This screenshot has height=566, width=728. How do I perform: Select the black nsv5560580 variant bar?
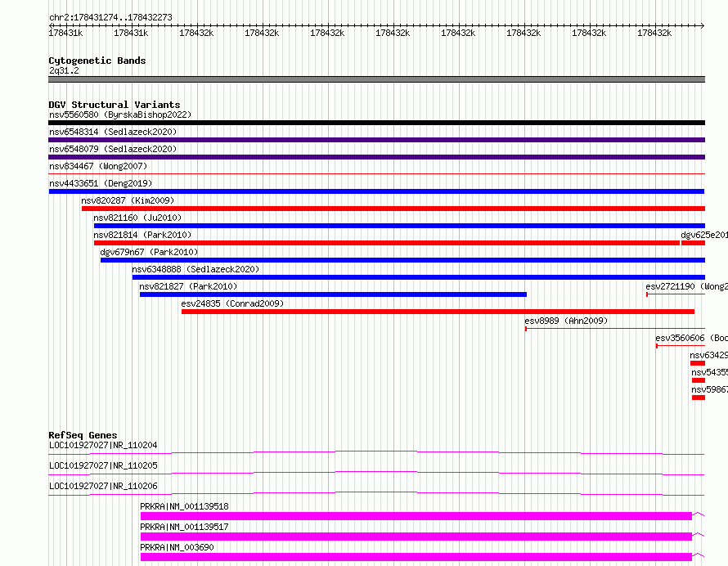coord(376,123)
